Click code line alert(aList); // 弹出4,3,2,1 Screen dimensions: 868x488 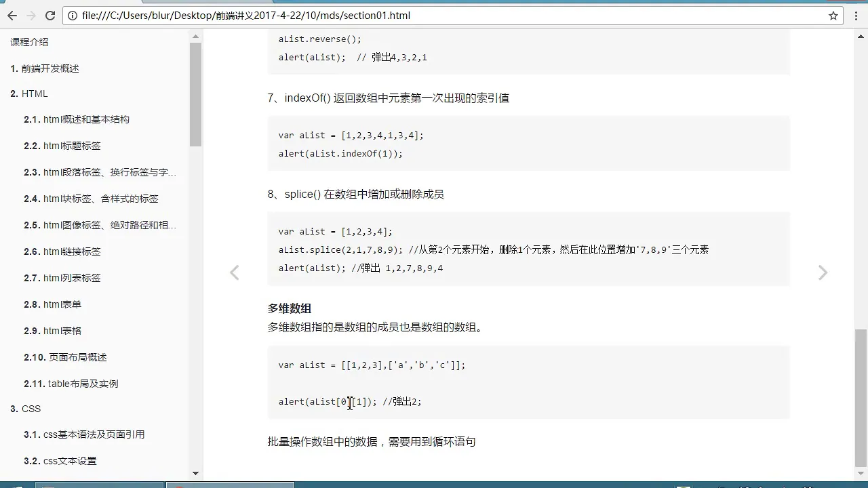[x=353, y=58]
